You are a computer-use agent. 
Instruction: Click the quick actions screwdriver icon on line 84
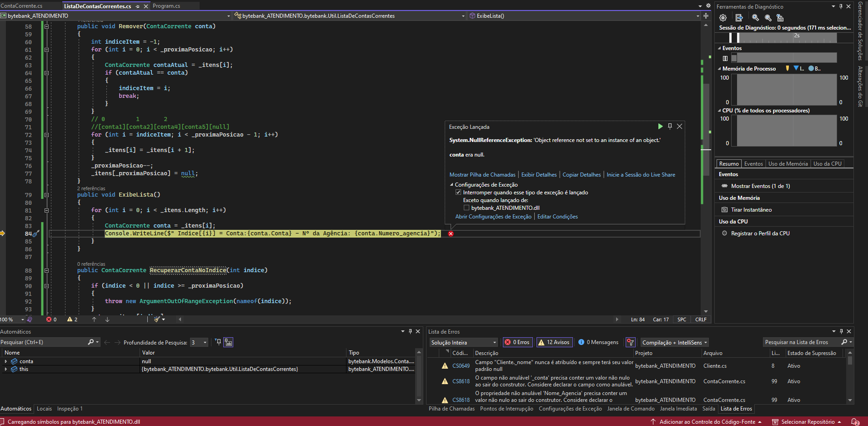point(36,233)
